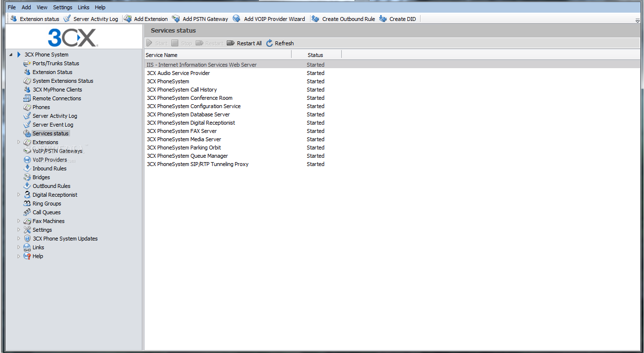This screenshot has height=353, width=644.
Task: Click the Refresh button label
Action: point(284,43)
